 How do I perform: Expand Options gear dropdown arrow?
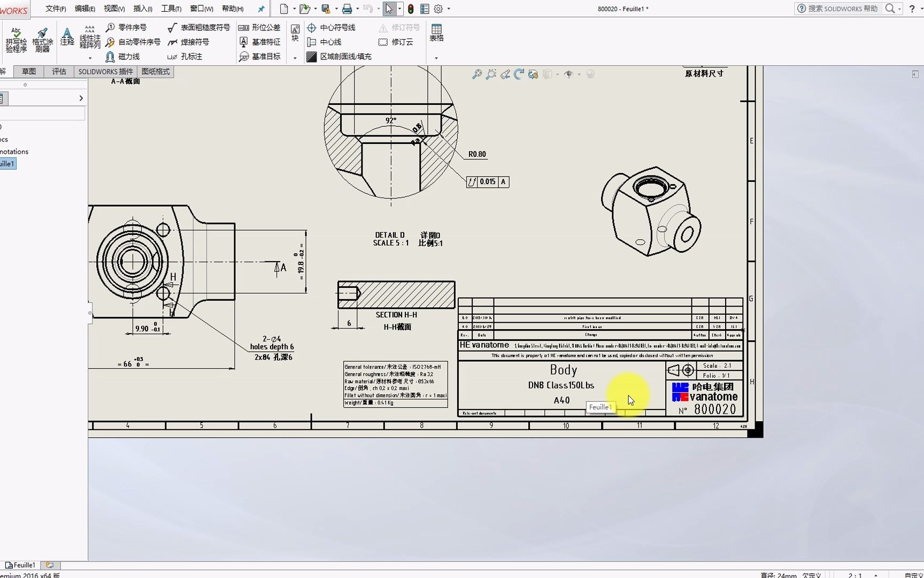click(449, 9)
